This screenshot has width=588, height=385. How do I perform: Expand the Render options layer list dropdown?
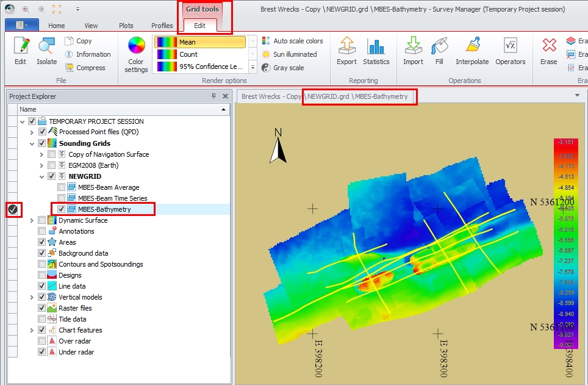coord(253,67)
